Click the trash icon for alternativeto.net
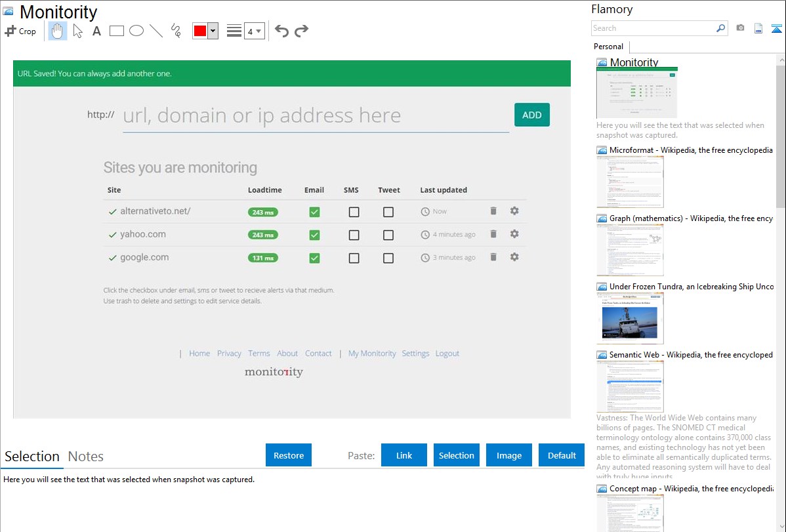 coord(493,211)
